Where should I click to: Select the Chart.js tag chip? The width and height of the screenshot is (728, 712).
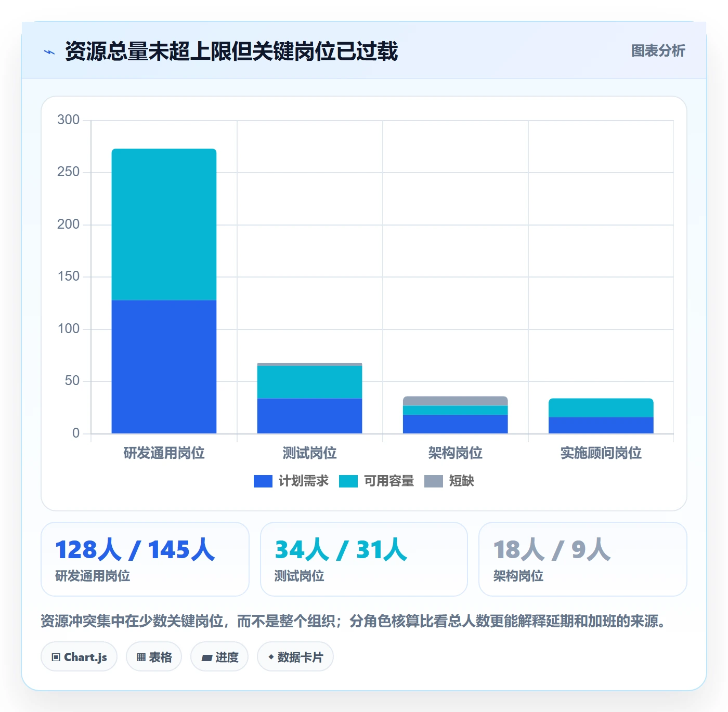click(x=79, y=657)
